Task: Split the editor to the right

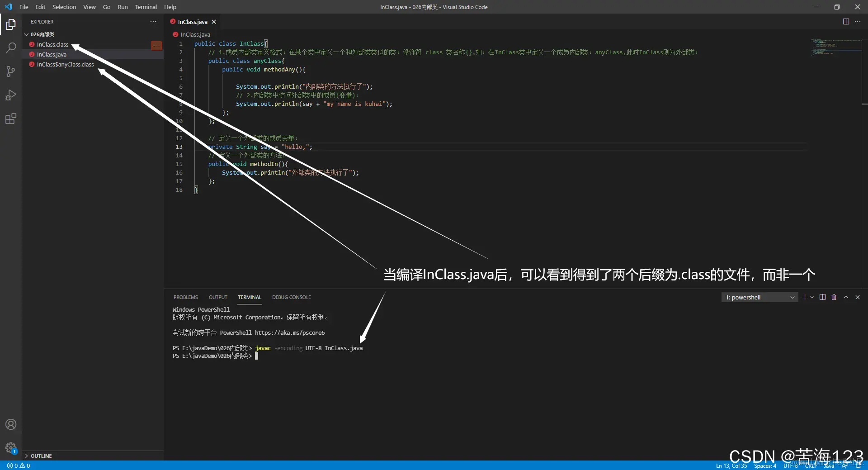Action: pyautogui.click(x=846, y=22)
